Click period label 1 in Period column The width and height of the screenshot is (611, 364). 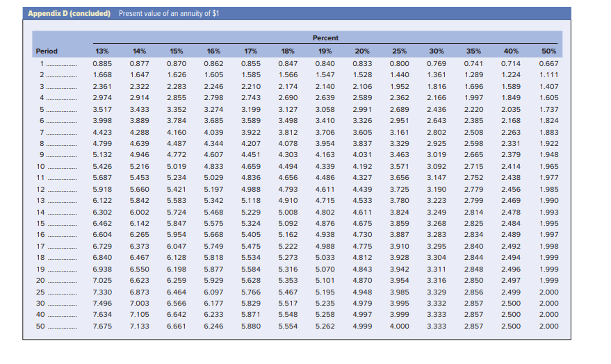[x=42, y=63]
